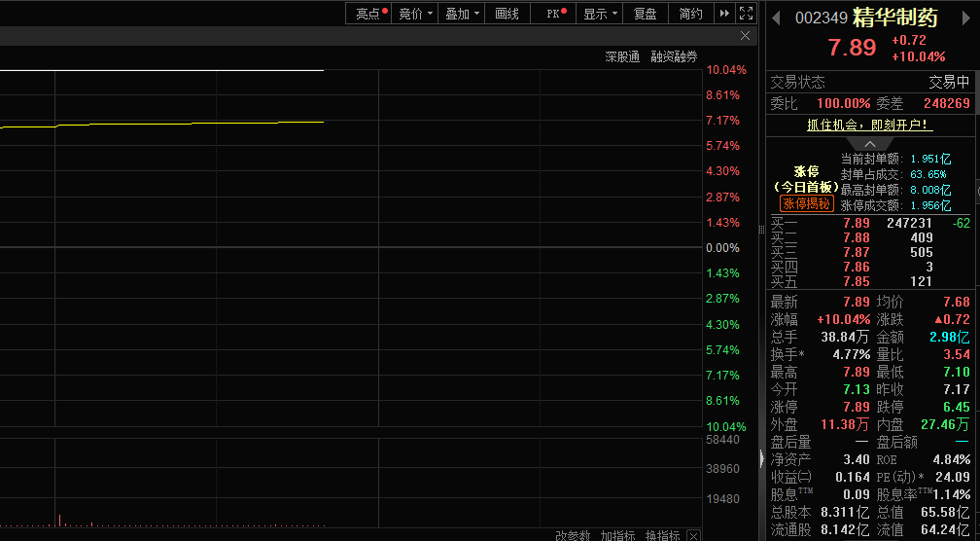The height and width of the screenshot is (541, 980).
Task: Click the 深股通 tag
Action: pos(622,56)
